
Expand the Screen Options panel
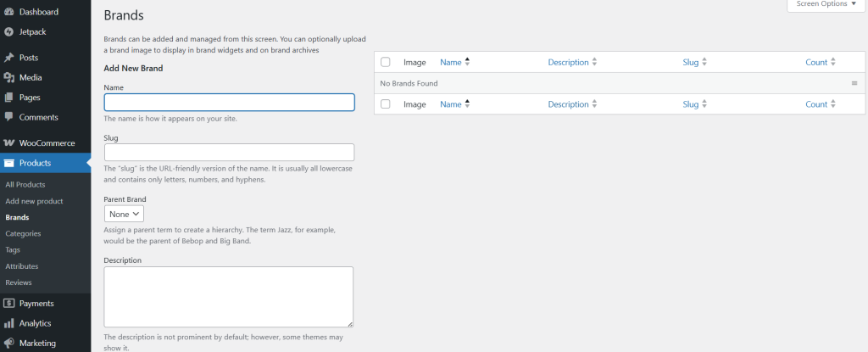point(826,4)
